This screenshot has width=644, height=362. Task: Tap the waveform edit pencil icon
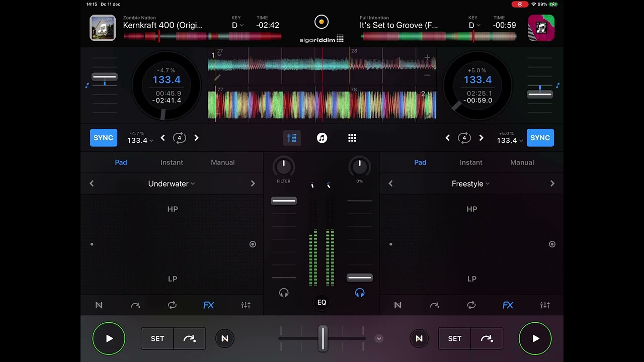(217, 78)
